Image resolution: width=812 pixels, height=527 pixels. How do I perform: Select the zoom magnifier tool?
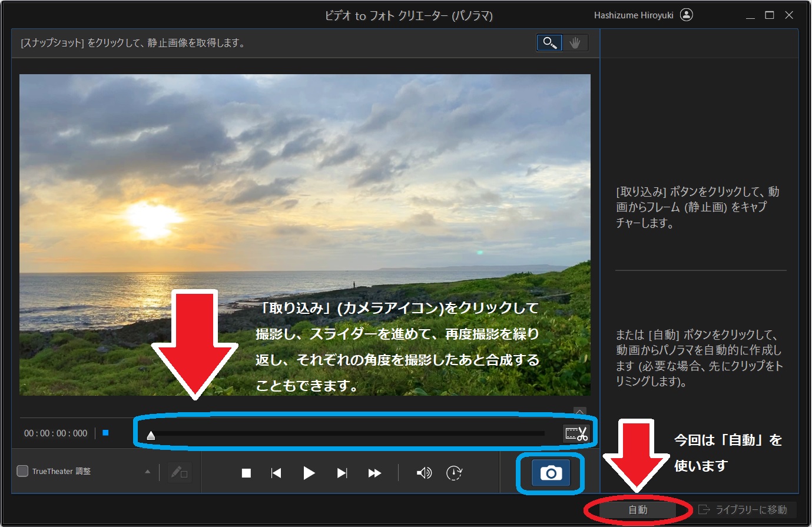tap(549, 43)
